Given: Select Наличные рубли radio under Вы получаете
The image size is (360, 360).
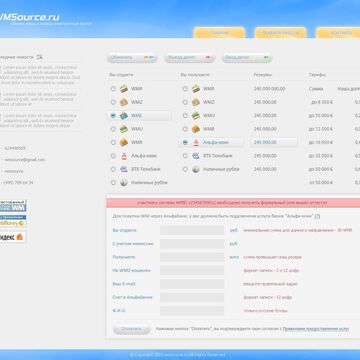Looking at the screenshot, I should [x=185, y=169].
